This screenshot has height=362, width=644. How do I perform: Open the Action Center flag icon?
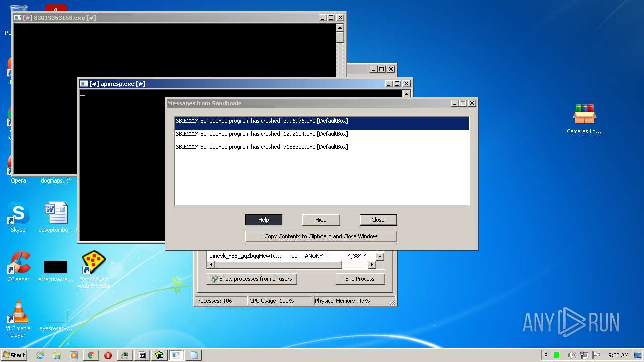(596, 355)
